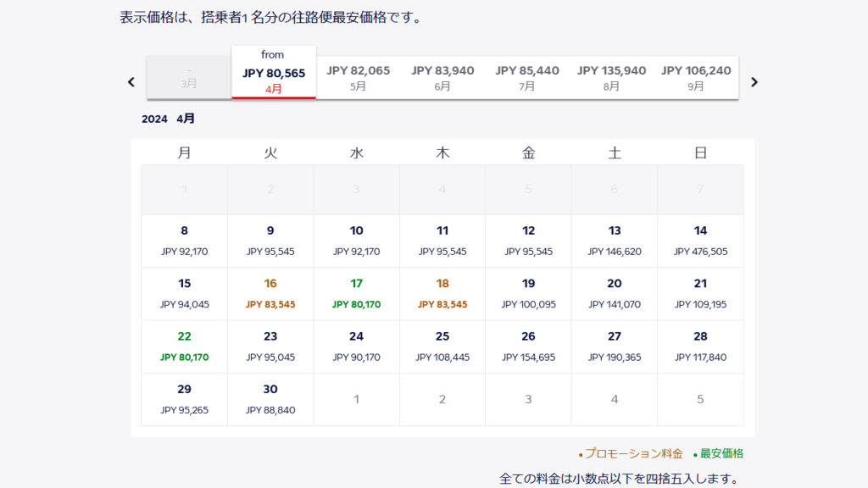Select April 18 promotion fare date
This screenshot has width=868, height=488.
coord(442,294)
